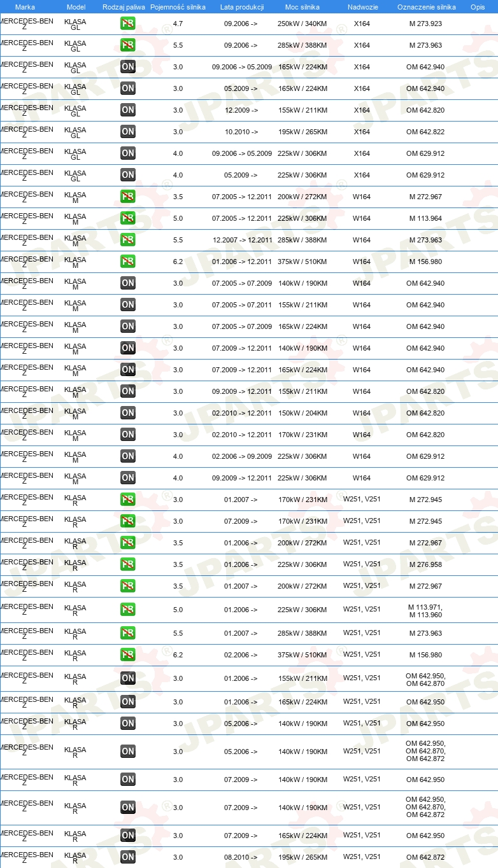Click production date 10.2010 ->
Image resolution: width=498 pixels, height=868 pixels.
[241, 132]
